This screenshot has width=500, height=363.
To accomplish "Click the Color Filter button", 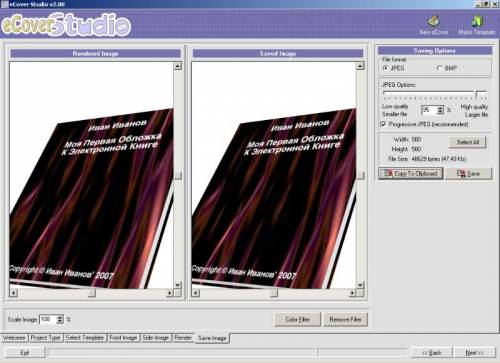I will point(298,319).
